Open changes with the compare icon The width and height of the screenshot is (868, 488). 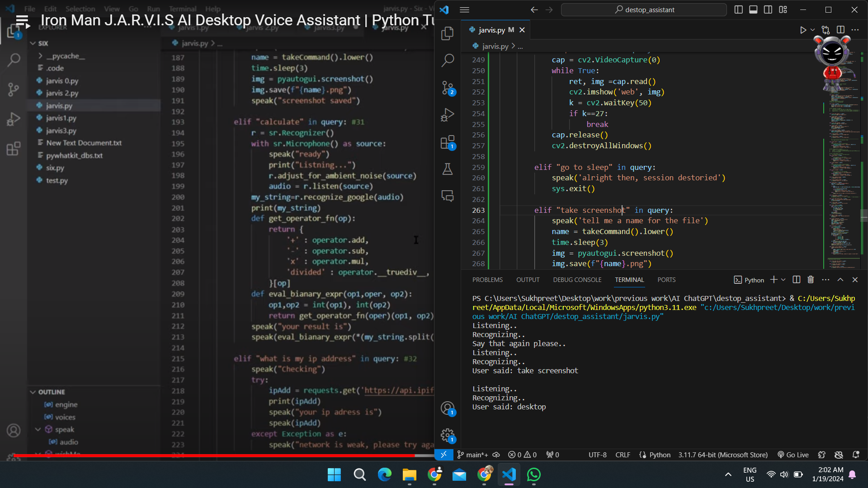pyautogui.click(x=826, y=30)
